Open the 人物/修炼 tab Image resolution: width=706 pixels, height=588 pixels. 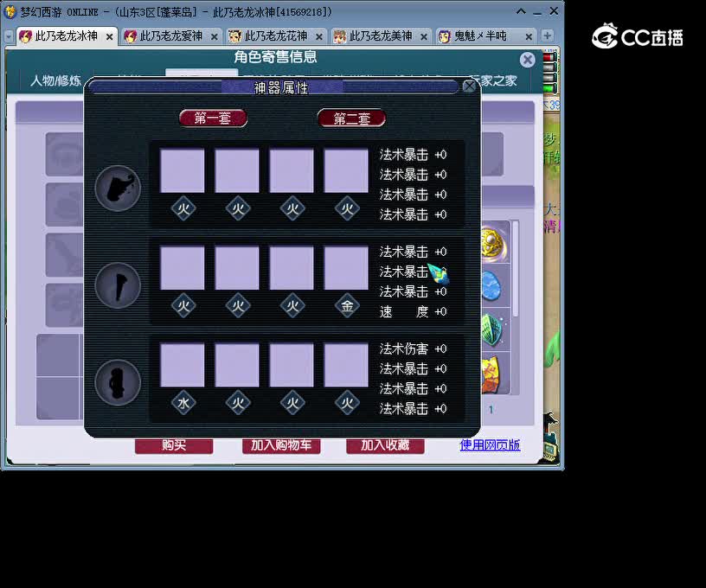coord(56,80)
